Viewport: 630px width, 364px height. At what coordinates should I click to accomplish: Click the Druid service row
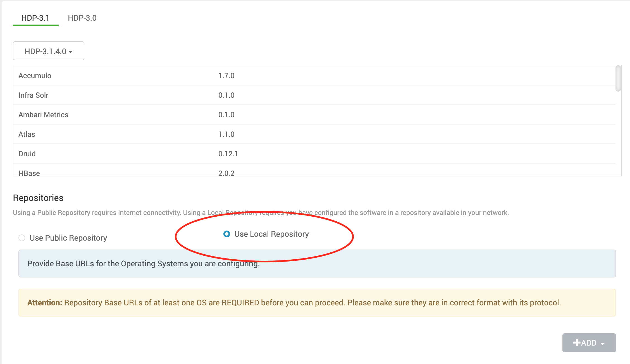click(x=27, y=154)
